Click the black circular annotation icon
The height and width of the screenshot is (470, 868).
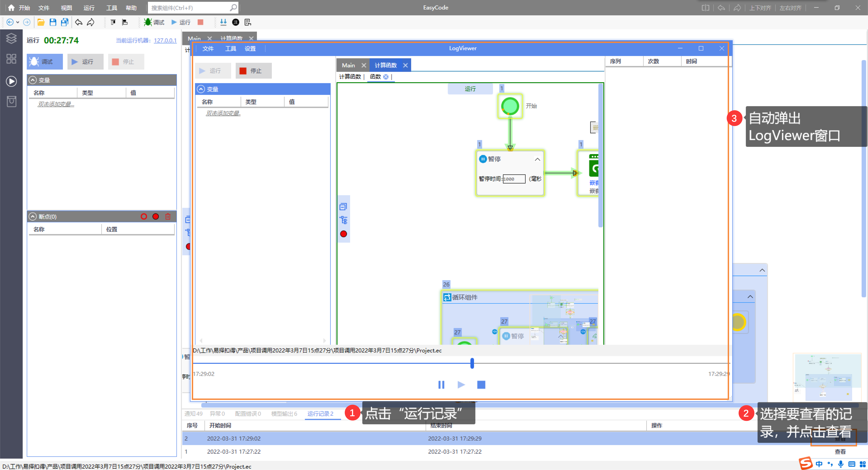(x=236, y=22)
